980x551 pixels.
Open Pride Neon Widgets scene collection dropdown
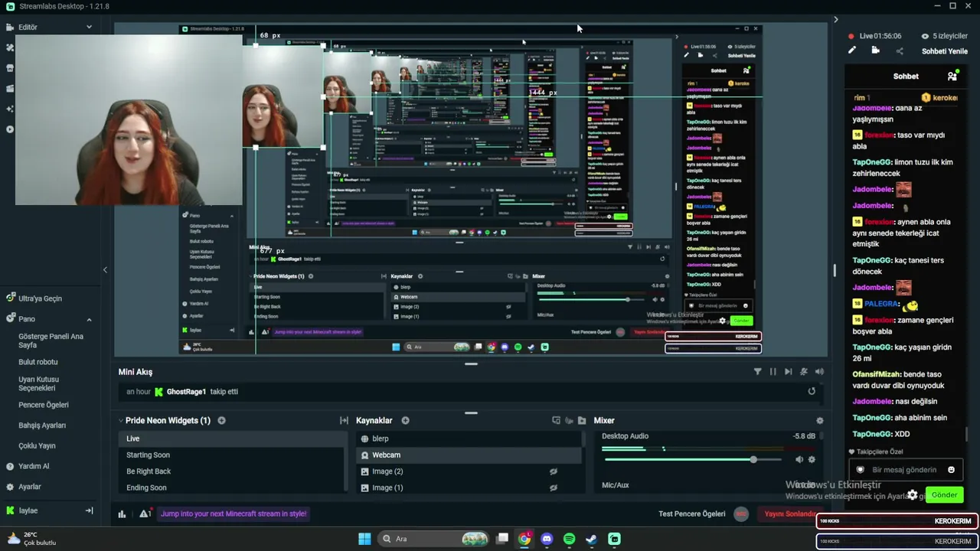point(121,420)
